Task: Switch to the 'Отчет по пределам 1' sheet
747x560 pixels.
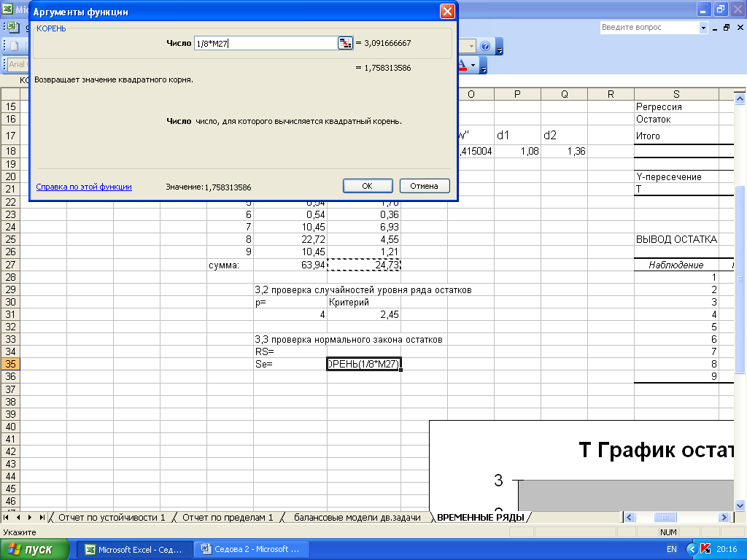Action: tap(228, 518)
